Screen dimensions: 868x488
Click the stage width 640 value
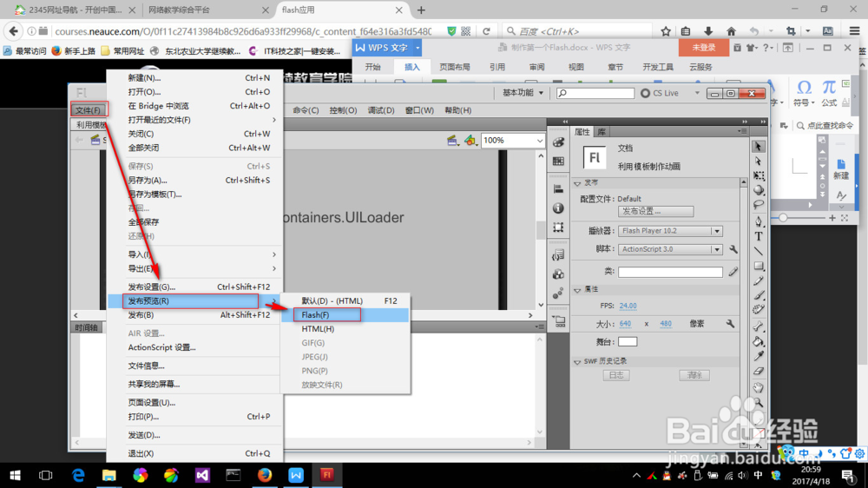[625, 324]
